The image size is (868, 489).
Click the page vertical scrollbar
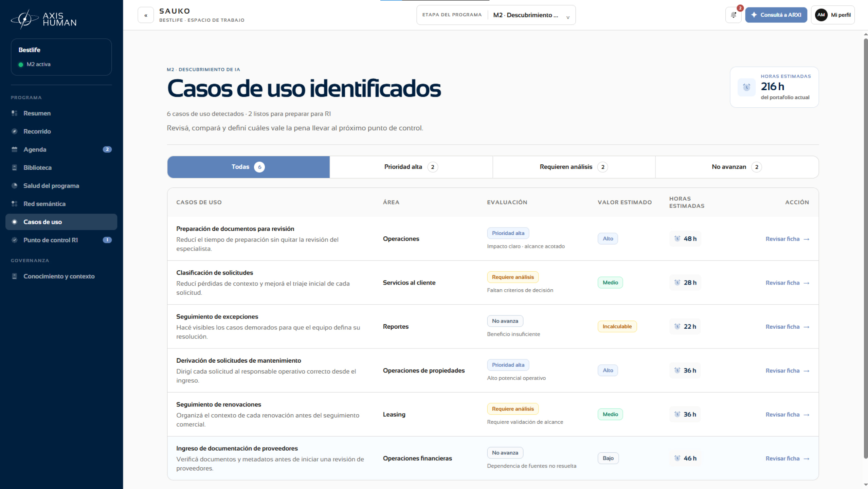click(866, 248)
